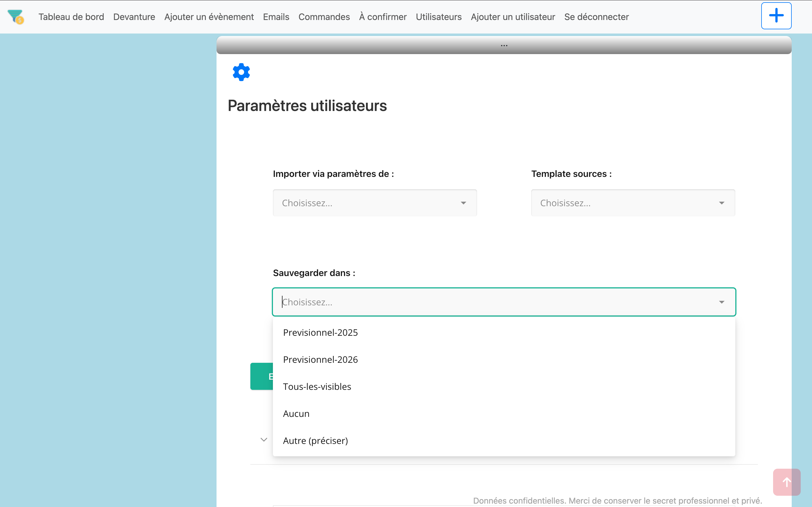Viewport: 812px width, 507px height.
Task: Select Previsionnel-2026 option
Action: pyautogui.click(x=320, y=359)
